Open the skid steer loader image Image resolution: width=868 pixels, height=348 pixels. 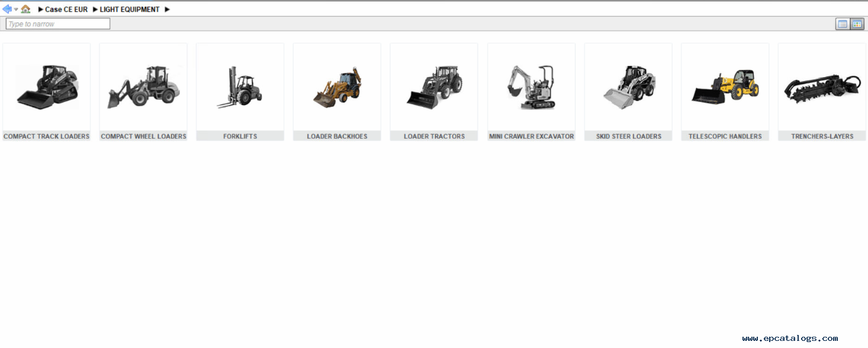(x=628, y=87)
